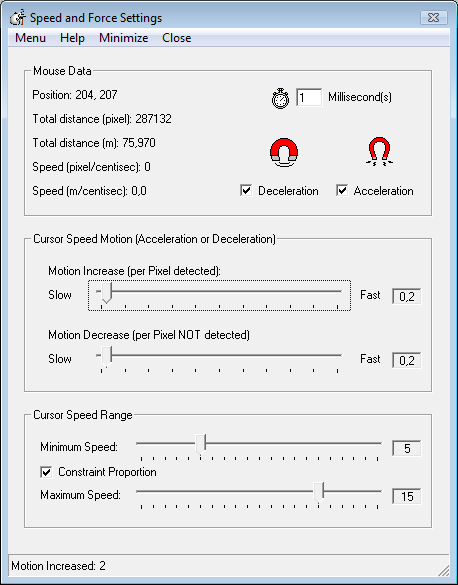458x585 pixels.
Task: Click the Minimum Speed value box showing 5
Action: coord(407,448)
